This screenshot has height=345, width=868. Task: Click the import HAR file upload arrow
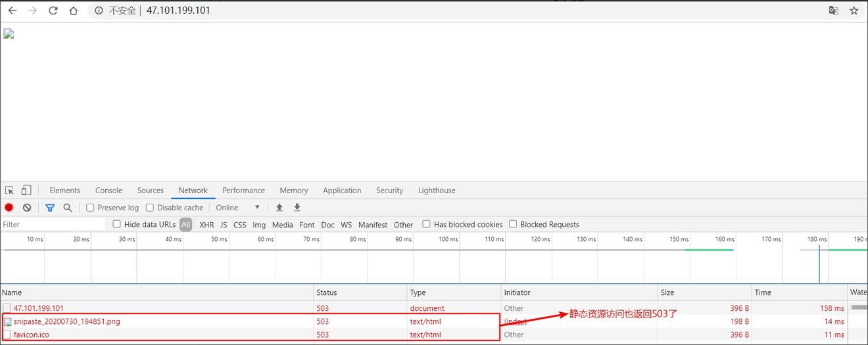(279, 208)
